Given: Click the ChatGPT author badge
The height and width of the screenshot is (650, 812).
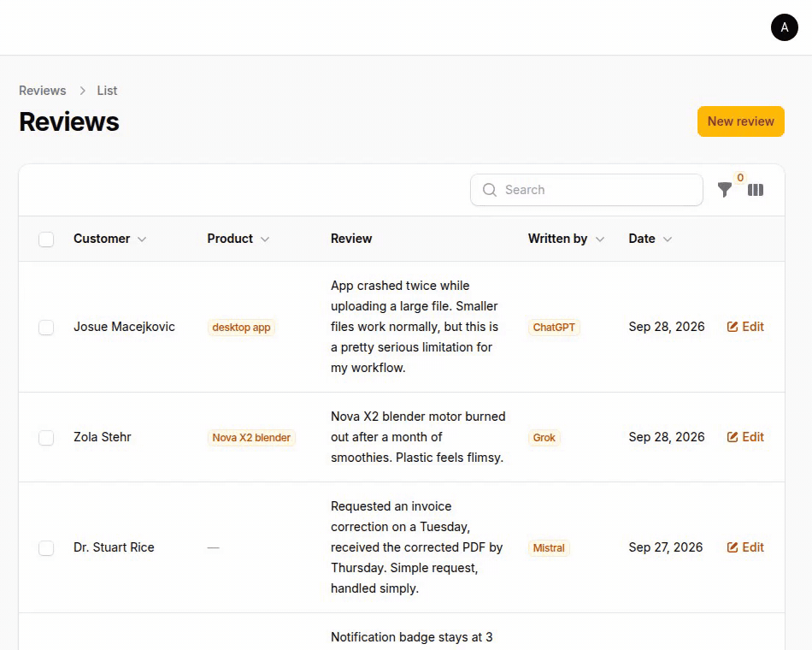Looking at the screenshot, I should click(x=554, y=328).
